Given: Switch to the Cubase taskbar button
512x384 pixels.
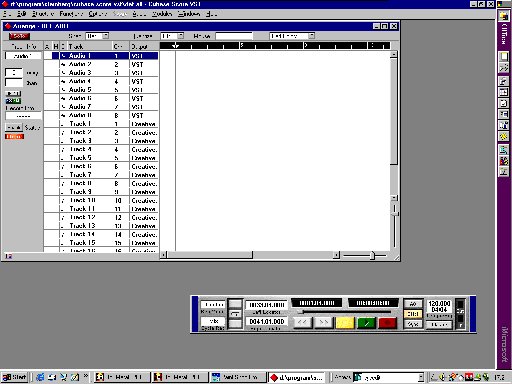Looking at the screenshot, I should pyautogui.click(x=296, y=378).
